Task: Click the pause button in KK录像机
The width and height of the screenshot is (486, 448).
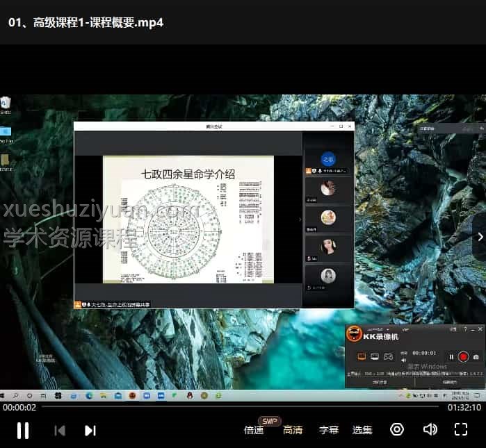Action: pos(451,356)
